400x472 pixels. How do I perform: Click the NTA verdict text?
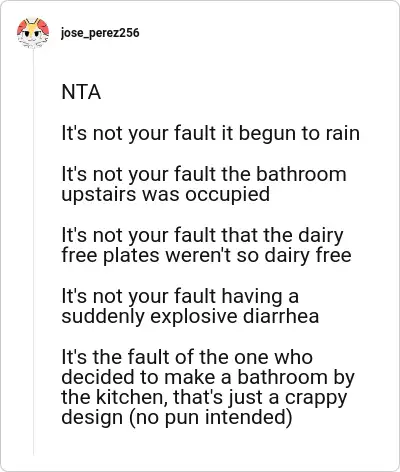pos(81,92)
